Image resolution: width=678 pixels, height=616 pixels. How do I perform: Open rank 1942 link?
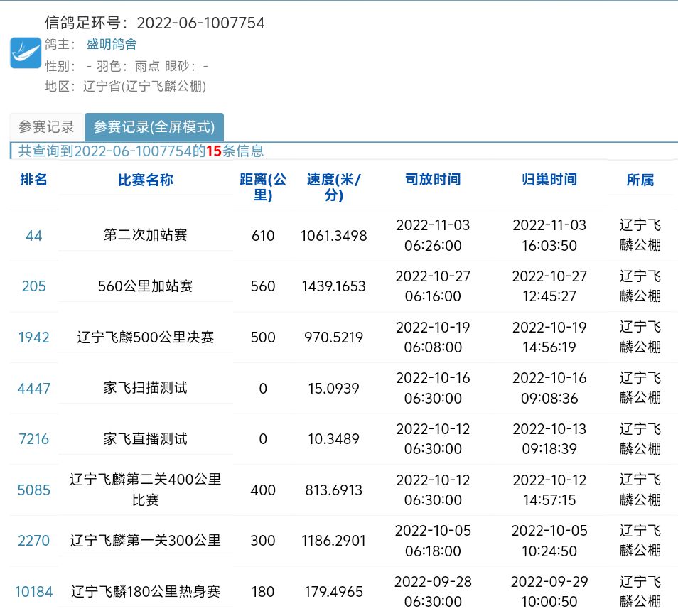tap(33, 337)
